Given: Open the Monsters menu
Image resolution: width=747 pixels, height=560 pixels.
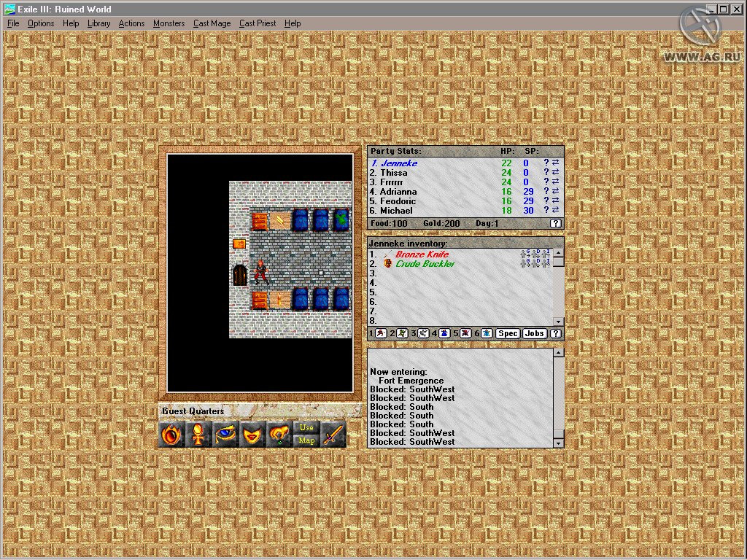Looking at the screenshot, I should (169, 23).
